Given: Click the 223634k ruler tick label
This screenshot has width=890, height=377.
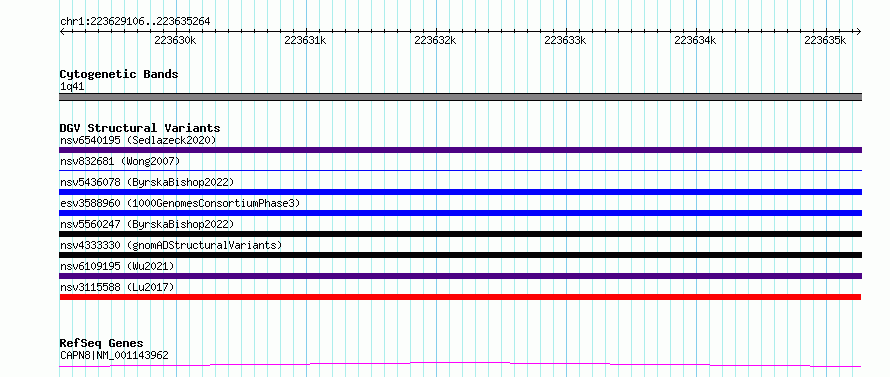Looking at the screenshot, I should (695, 40).
